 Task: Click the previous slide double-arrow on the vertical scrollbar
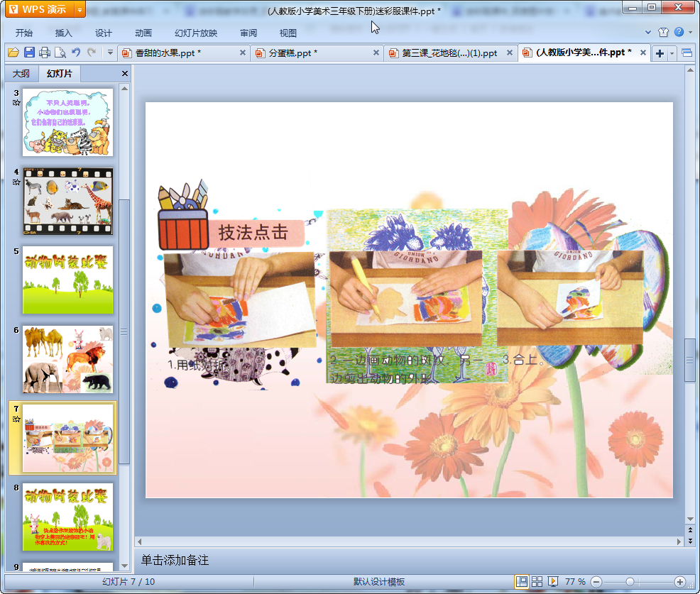(x=690, y=530)
